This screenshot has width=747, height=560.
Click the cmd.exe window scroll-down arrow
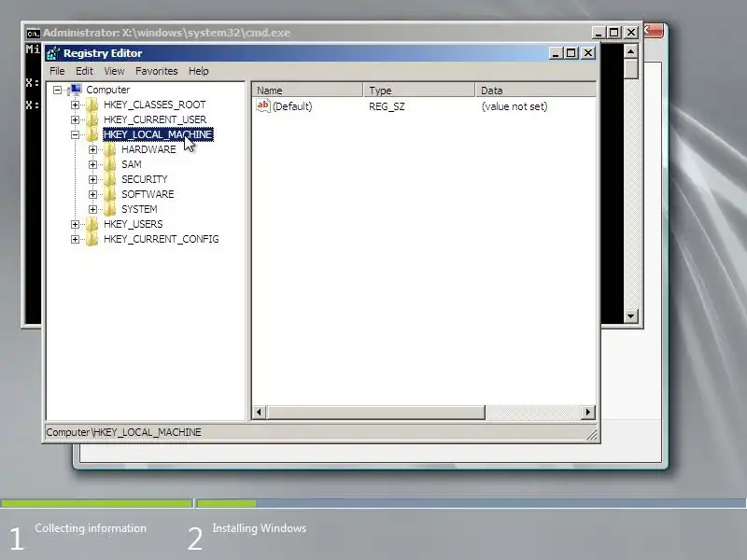click(x=631, y=315)
